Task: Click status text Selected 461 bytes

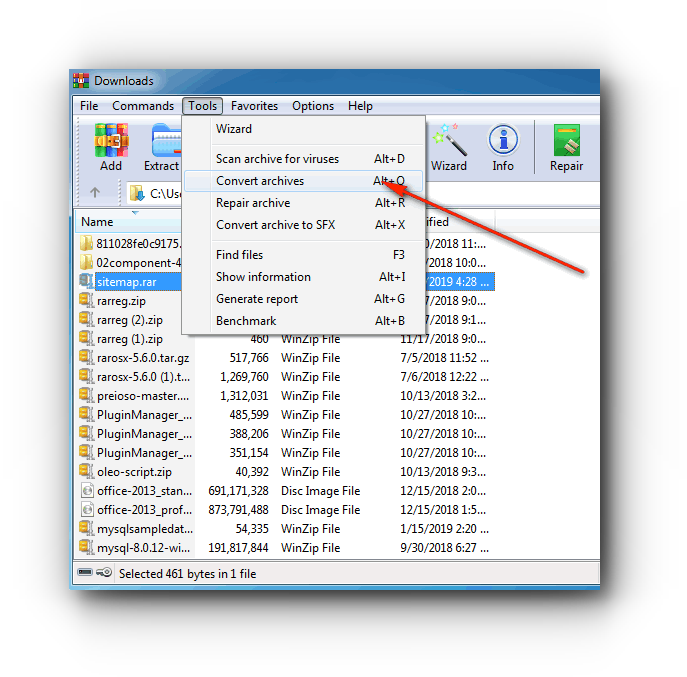Action: 188,574
